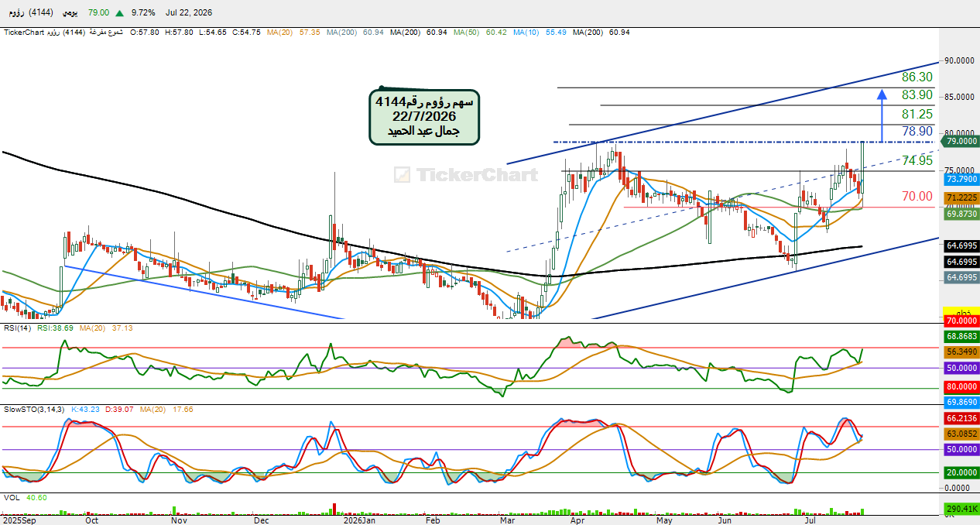Select the TickerChart watermark logo
The image size is (980, 525).
click(465, 175)
